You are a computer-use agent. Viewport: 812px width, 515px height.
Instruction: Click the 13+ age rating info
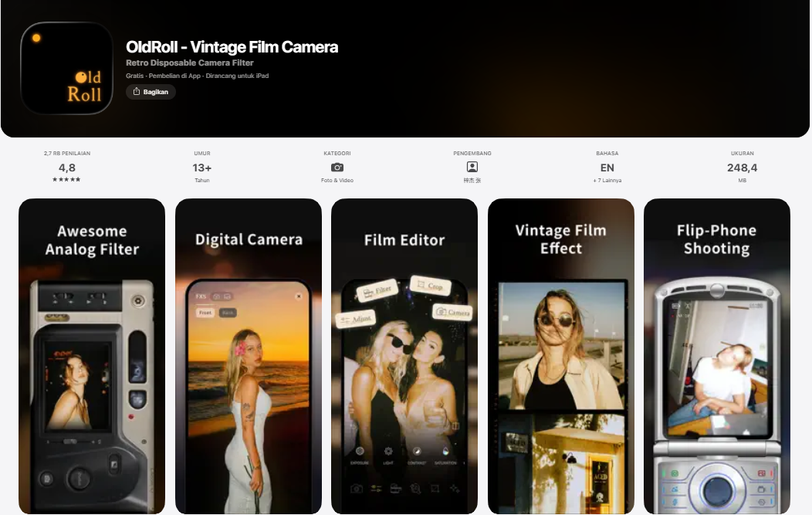point(201,167)
